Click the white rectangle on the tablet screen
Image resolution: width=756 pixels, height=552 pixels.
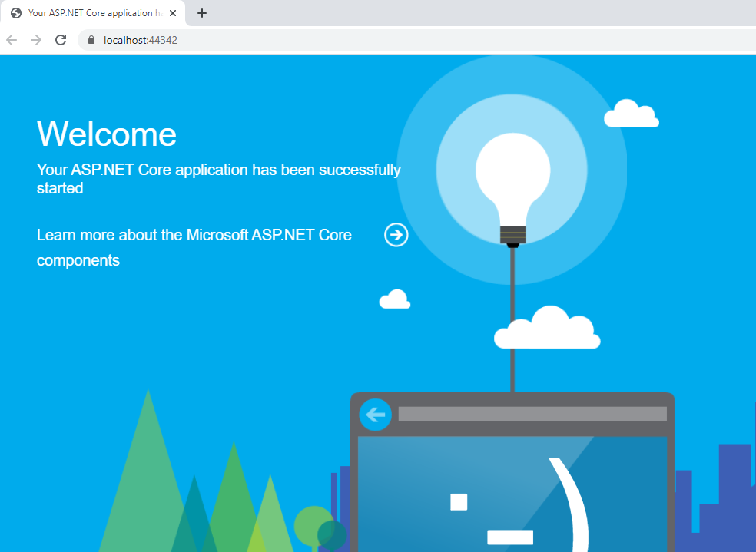click(x=459, y=502)
